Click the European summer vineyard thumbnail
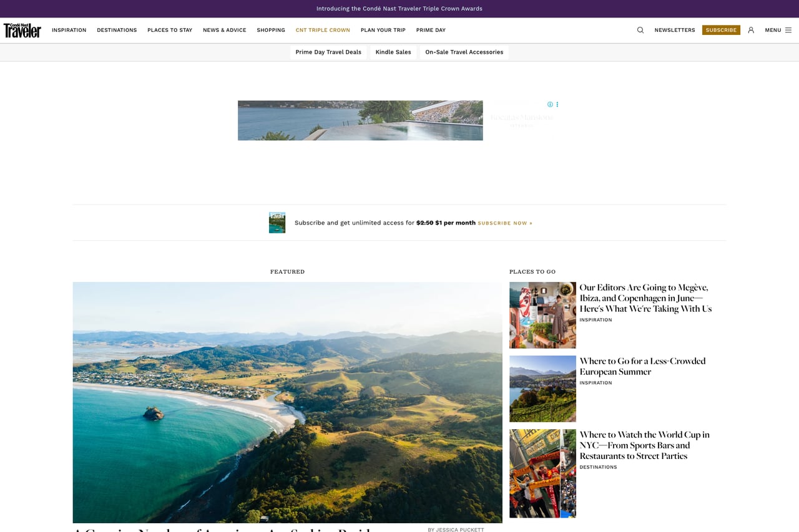The image size is (799, 532). click(542, 389)
